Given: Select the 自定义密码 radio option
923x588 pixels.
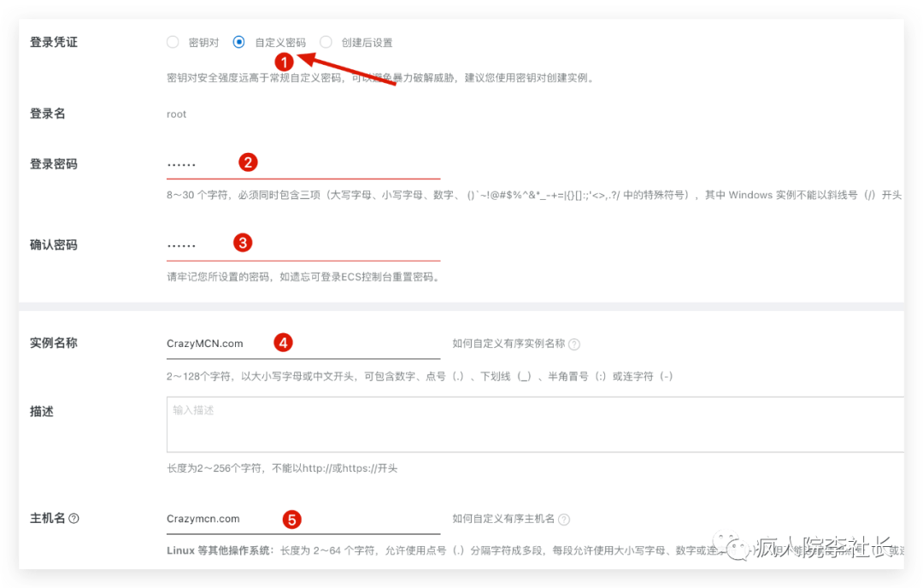Looking at the screenshot, I should point(239,42).
